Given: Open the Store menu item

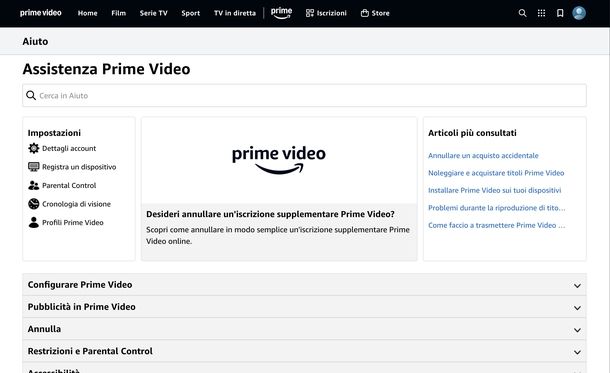Looking at the screenshot, I should tap(380, 13).
